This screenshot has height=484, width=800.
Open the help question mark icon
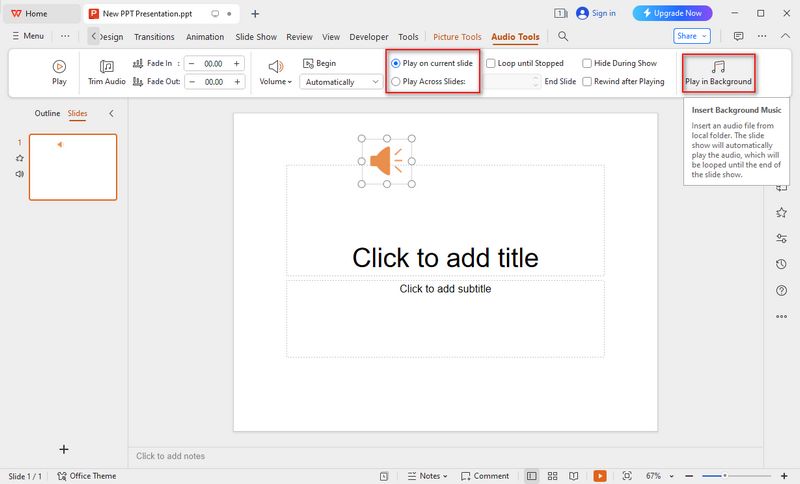point(781,290)
